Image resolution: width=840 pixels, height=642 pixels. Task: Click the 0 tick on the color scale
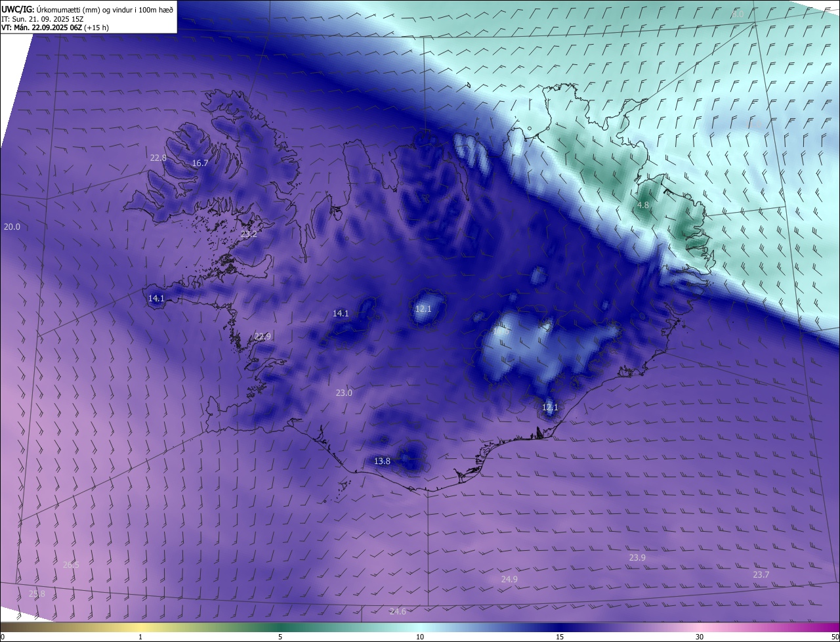[3, 637]
